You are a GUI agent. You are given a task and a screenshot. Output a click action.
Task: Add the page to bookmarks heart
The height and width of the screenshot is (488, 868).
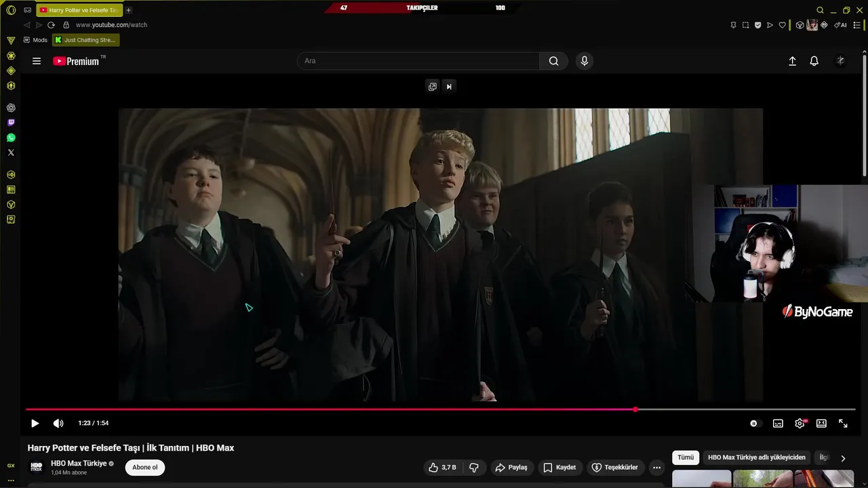782,25
